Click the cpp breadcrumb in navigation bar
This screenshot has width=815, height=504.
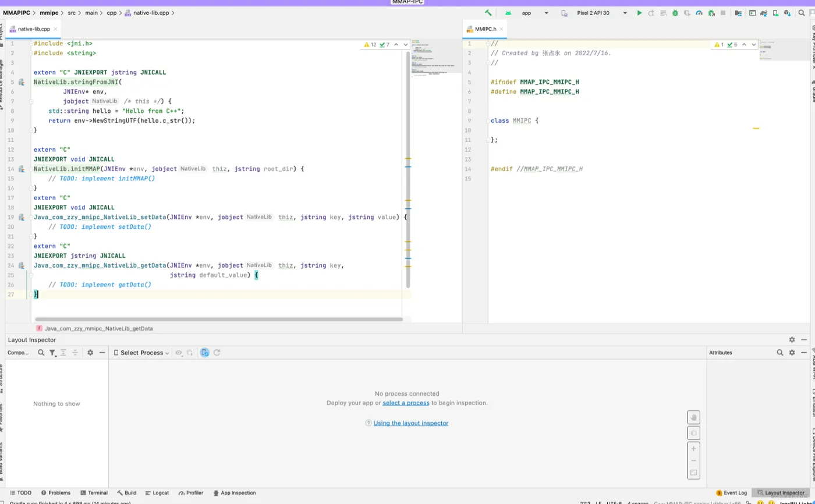(111, 12)
